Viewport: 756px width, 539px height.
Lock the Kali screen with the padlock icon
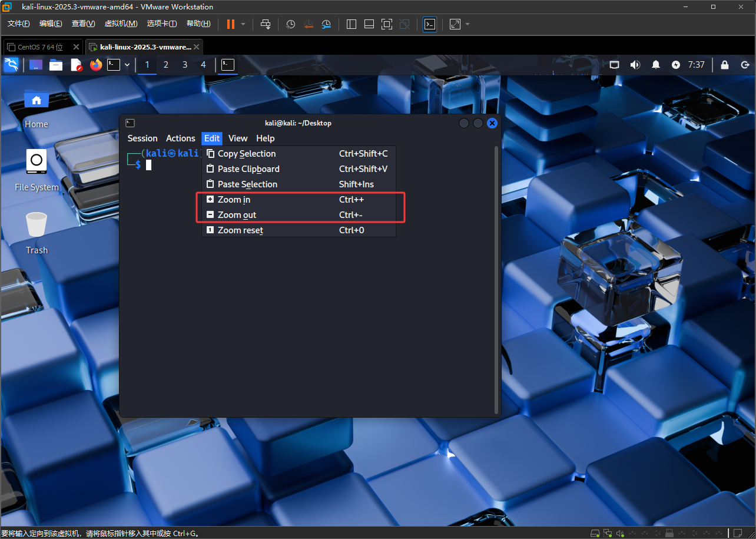click(x=725, y=65)
